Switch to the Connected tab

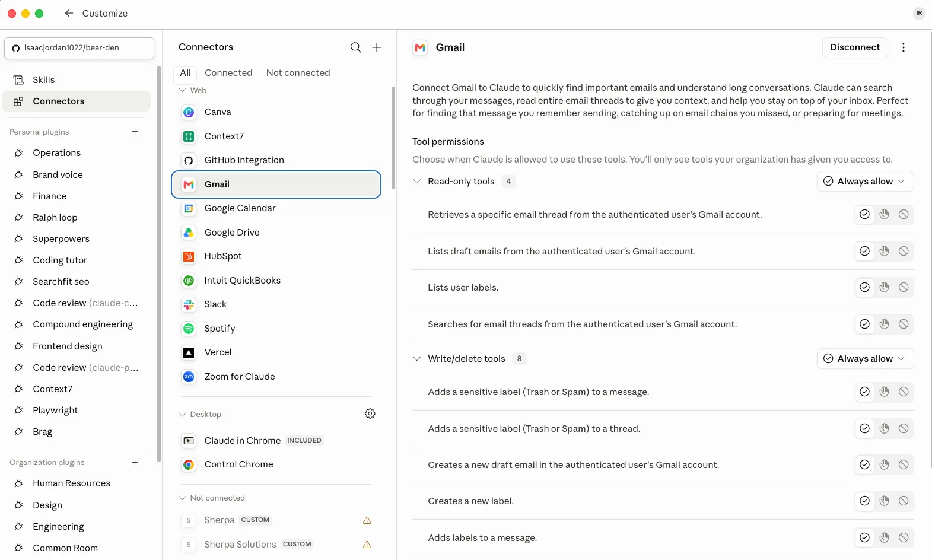(228, 73)
